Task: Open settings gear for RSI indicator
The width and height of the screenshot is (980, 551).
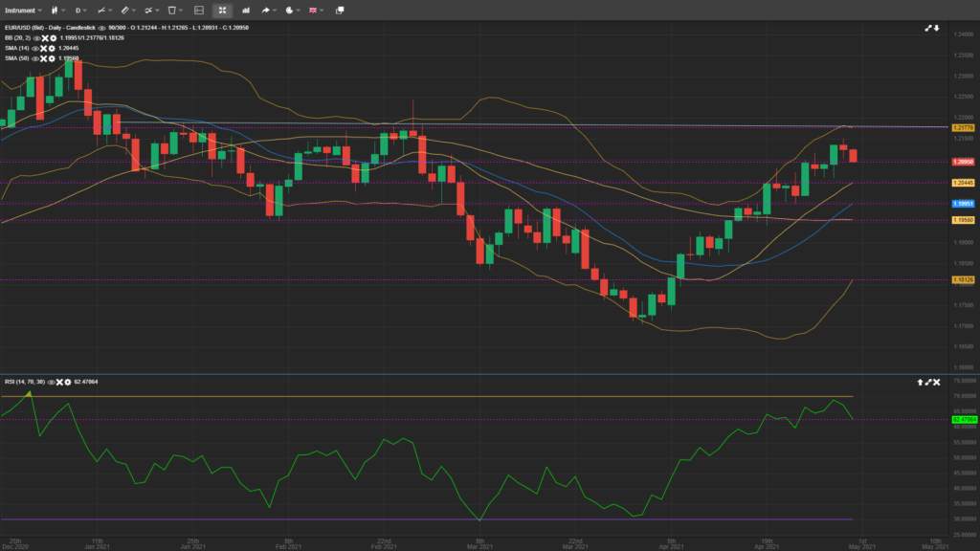Action: coord(68,382)
